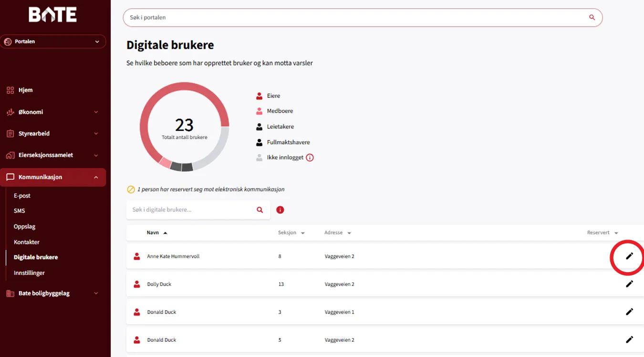
Task: Click the search magnifier in portal search
Action: point(592,18)
